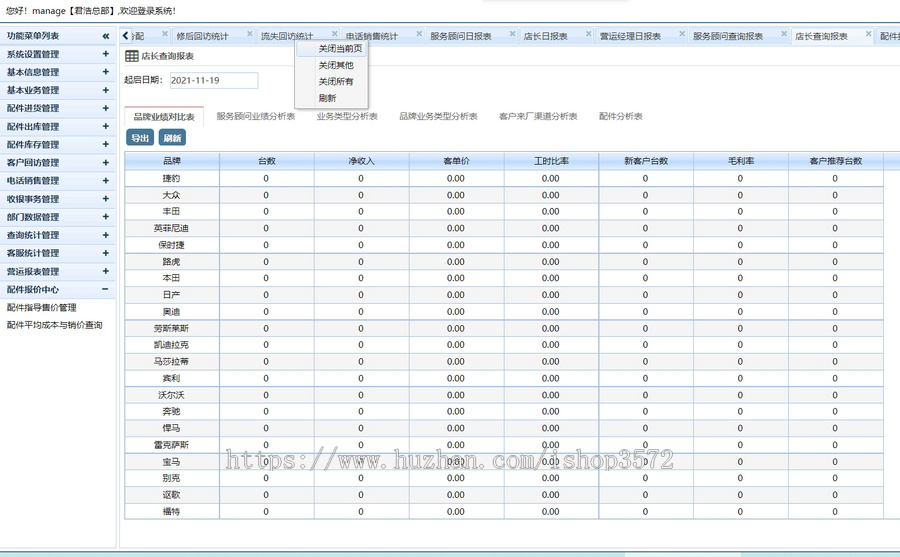
Task: Expand 基本业务管理 using its plus icon
Action: (106, 90)
